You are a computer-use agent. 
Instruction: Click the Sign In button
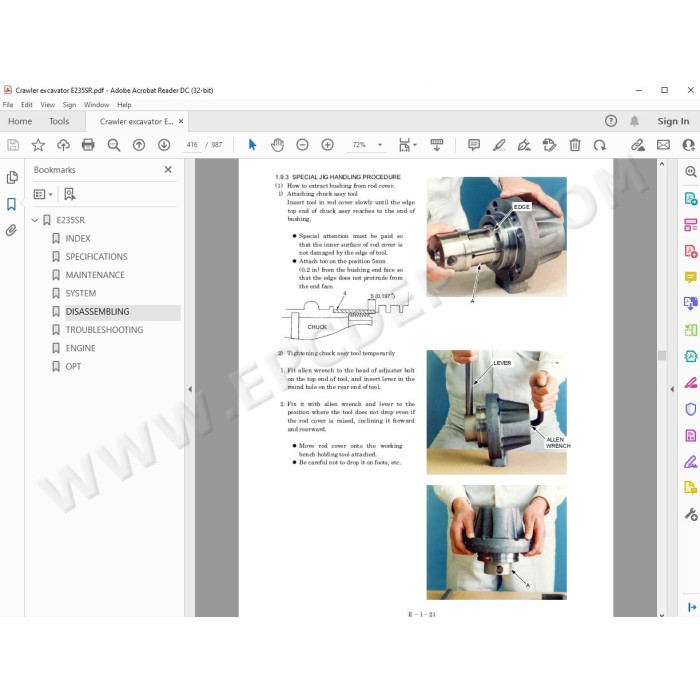pyautogui.click(x=673, y=121)
